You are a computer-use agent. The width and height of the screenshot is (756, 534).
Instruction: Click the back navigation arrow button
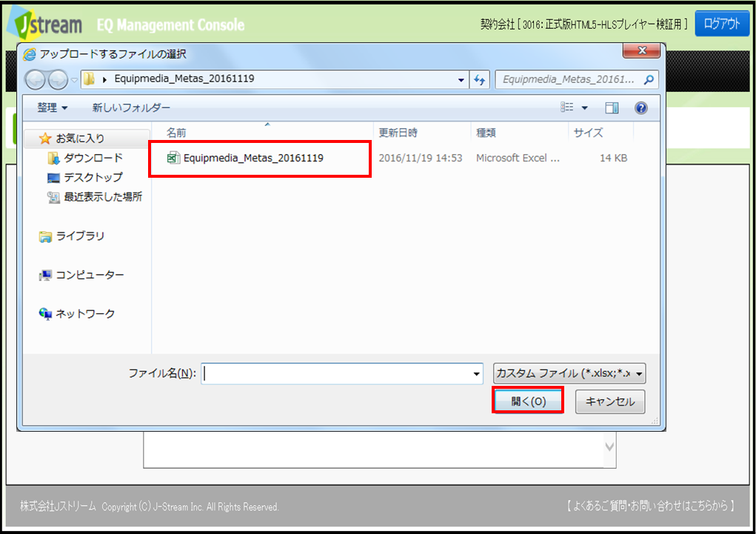tap(36, 79)
